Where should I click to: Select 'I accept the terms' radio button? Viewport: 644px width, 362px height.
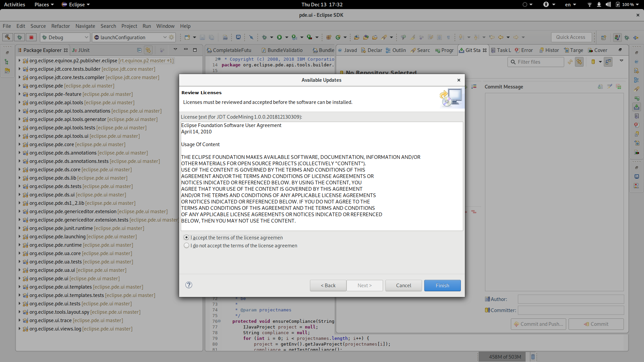[186, 237]
